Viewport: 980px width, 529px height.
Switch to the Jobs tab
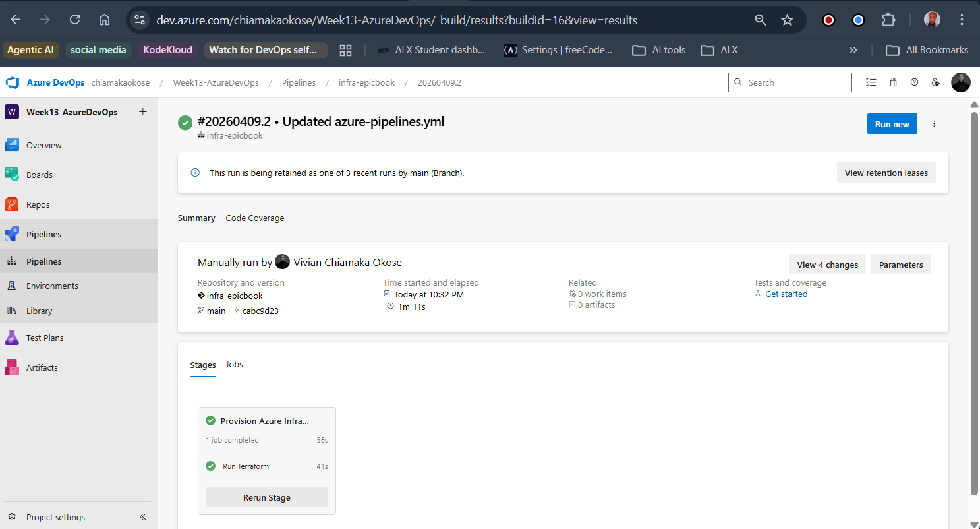234,365
